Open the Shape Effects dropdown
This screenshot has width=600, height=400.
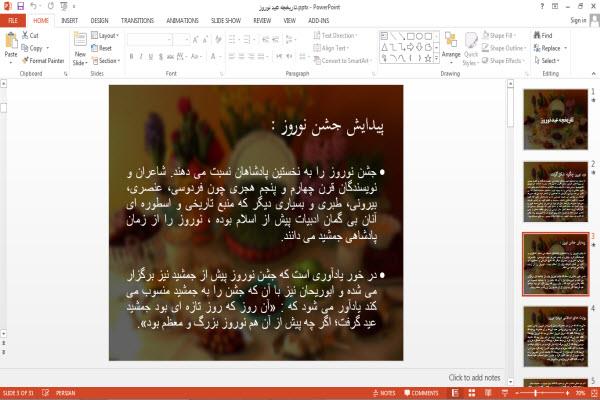[x=503, y=60]
